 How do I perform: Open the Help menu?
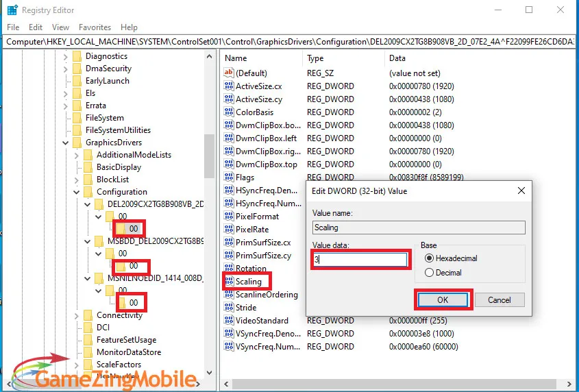click(x=129, y=27)
